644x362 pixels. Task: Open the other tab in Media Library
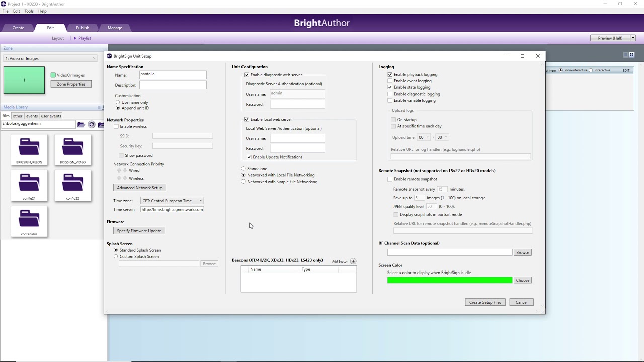point(18,116)
